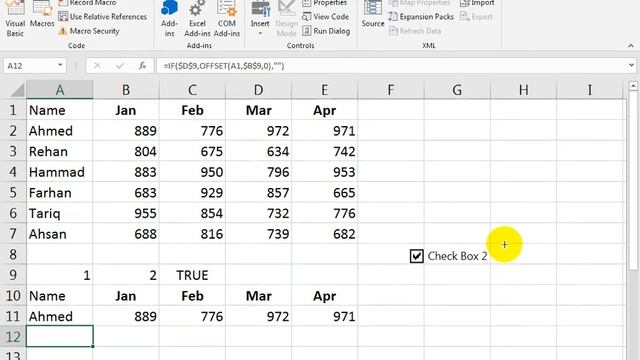Select column B header
640x360 pixels.
pyautogui.click(x=126, y=90)
